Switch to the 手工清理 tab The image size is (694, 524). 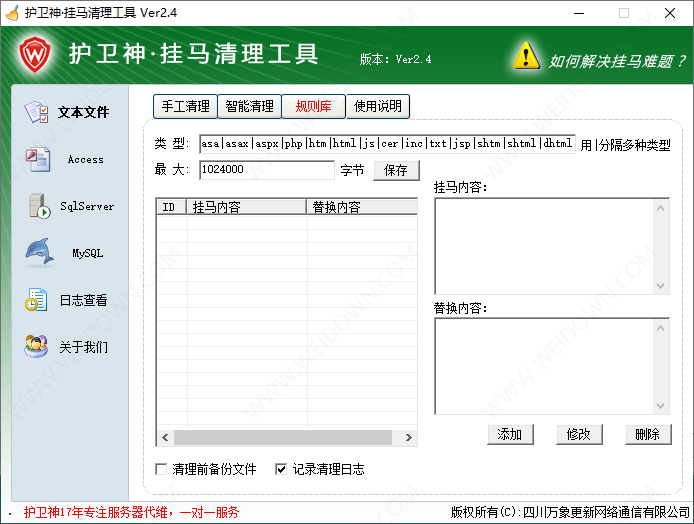pos(185,106)
